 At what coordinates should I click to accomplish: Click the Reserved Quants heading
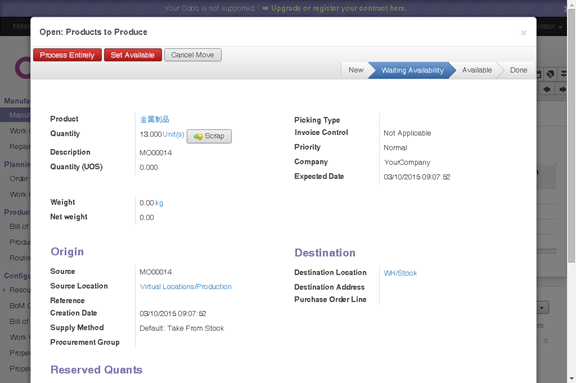tap(96, 370)
